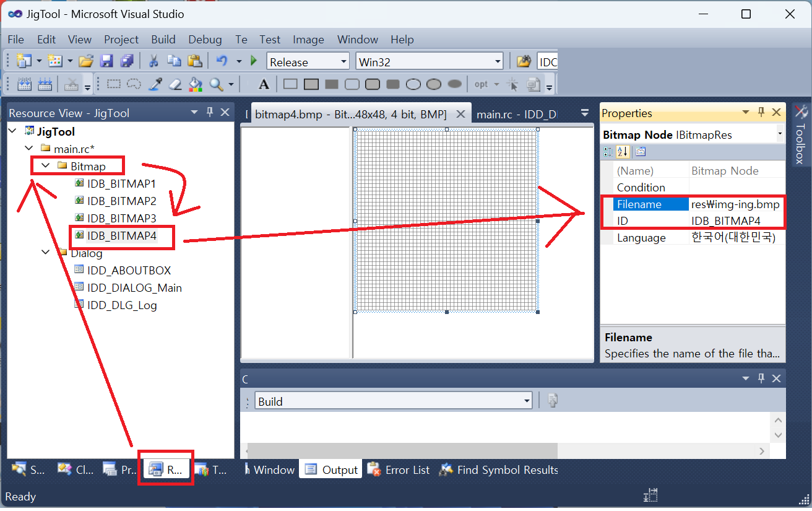The height and width of the screenshot is (511, 812).
Task: Click the Find in Files icon beside Win32
Action: click(x=524, y=61)
